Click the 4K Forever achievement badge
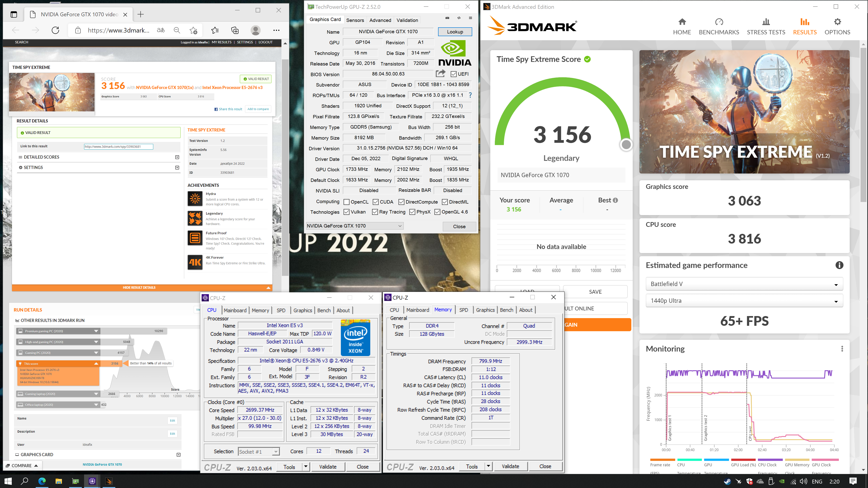The width and height of the screenshot is (868, 488). point(195,262)
